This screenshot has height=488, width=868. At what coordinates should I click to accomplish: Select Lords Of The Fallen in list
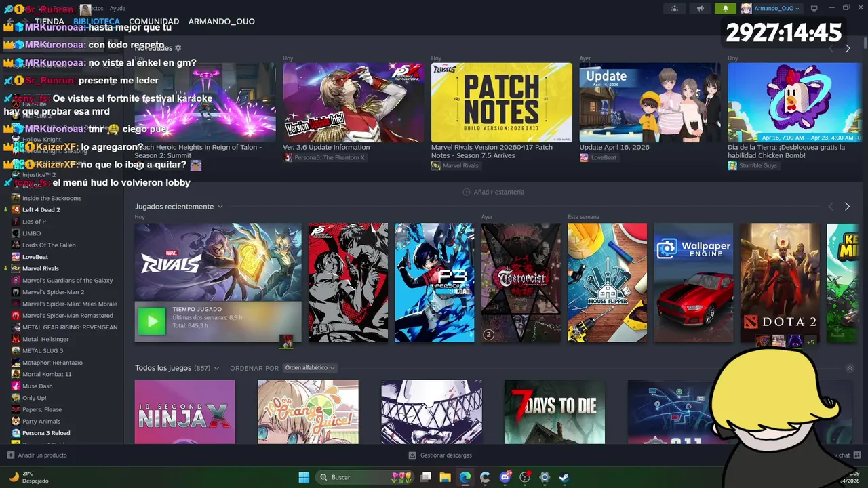tap(49, 245)
